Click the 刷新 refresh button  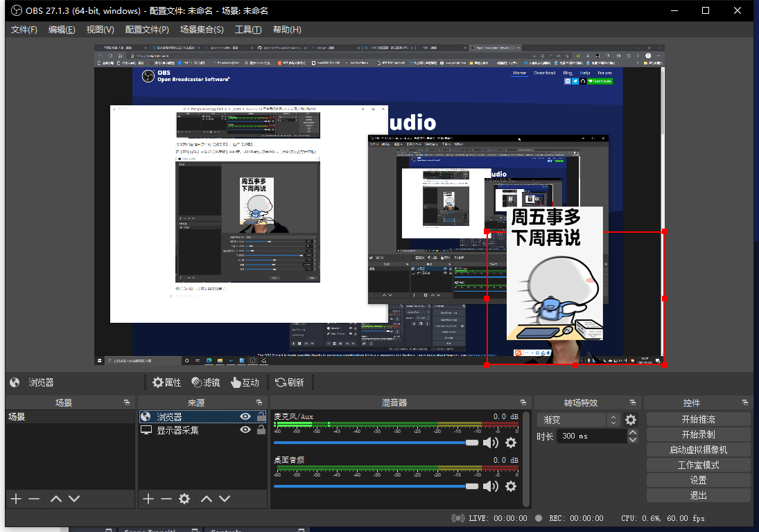pyautogui.click(x=290, y=382)
